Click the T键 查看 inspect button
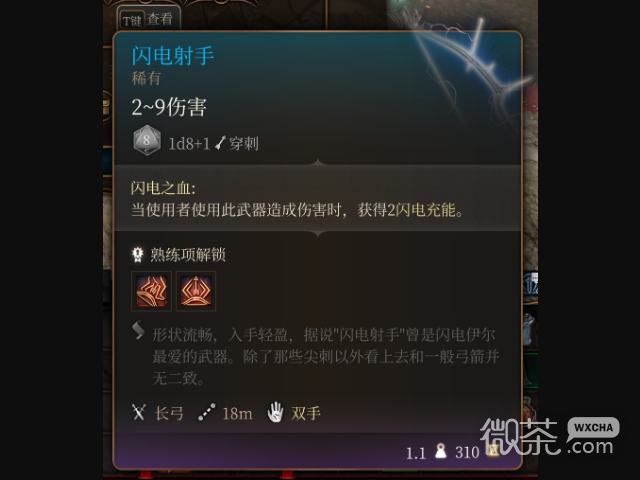The image size is (640, 480). [148, 19]
